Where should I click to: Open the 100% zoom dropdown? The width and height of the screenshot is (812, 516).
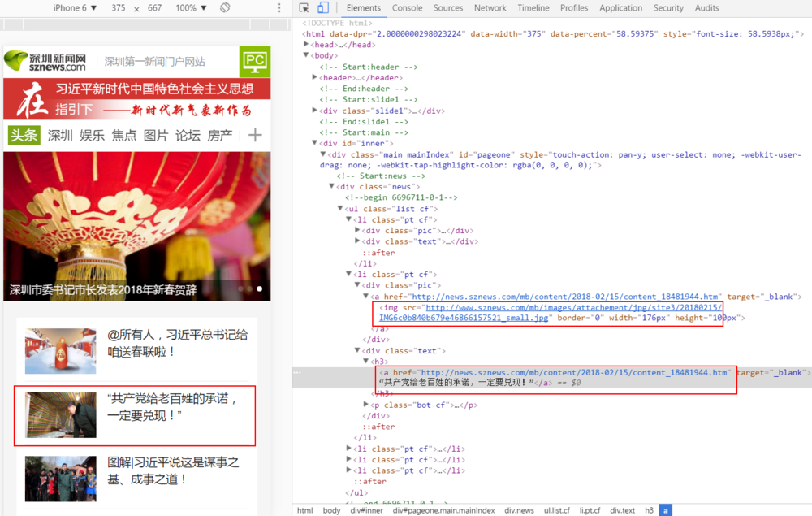click(x=191, y=8)
